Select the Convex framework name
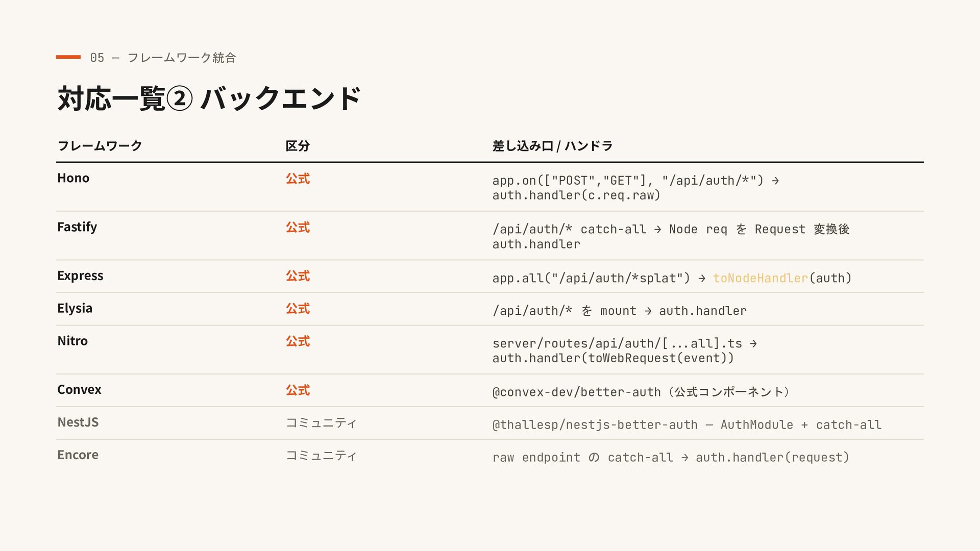 79,390
